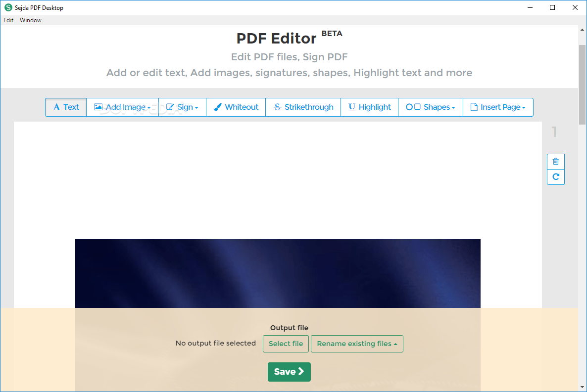Open the Window menu

point(30,20)
